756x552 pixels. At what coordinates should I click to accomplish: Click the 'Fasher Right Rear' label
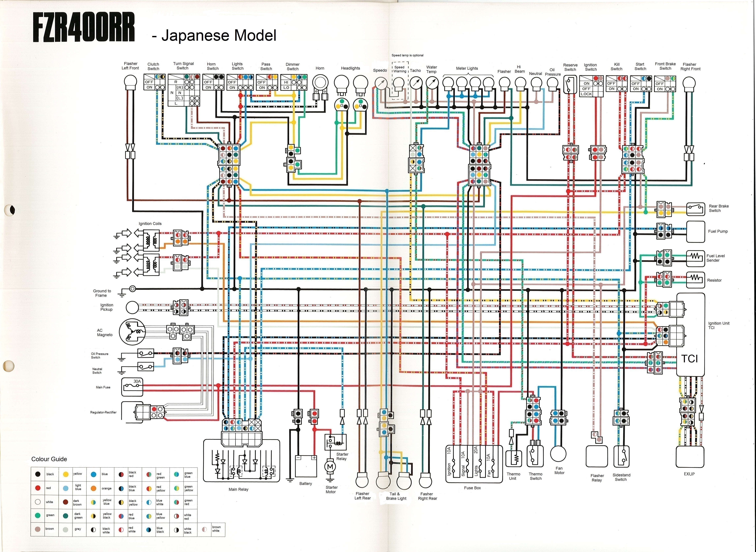coord(427,496)
